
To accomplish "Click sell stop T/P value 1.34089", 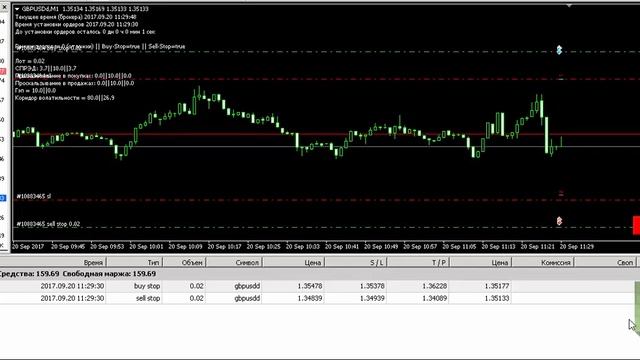I will click(x=435, y=298).
